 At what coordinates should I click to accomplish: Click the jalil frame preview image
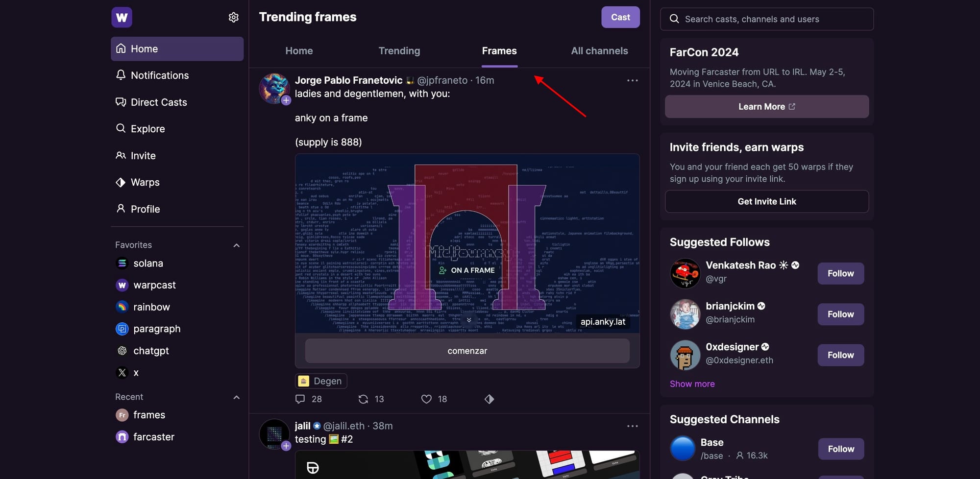tap(467, 465)
